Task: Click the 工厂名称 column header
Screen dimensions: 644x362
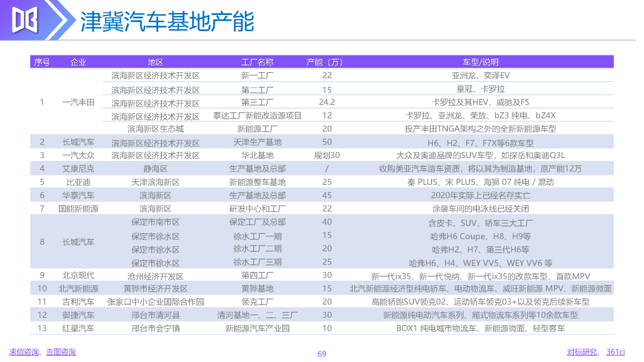Action: point(257,62)
